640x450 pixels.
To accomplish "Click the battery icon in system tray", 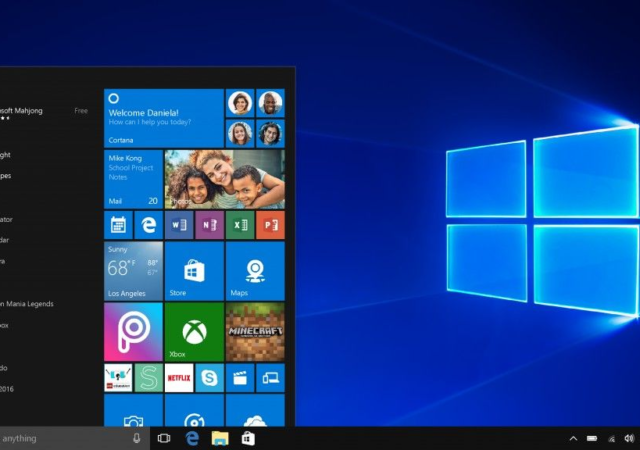I will click(592, 439).
